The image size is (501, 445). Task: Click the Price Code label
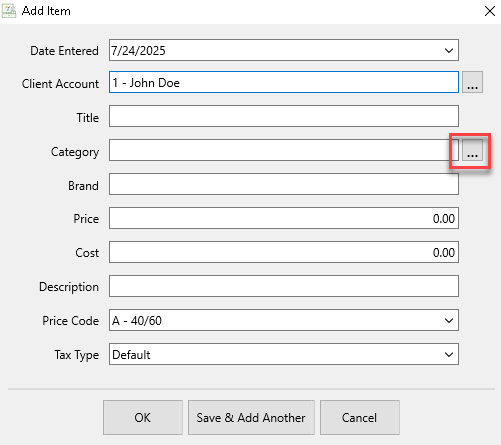[70, 321]
